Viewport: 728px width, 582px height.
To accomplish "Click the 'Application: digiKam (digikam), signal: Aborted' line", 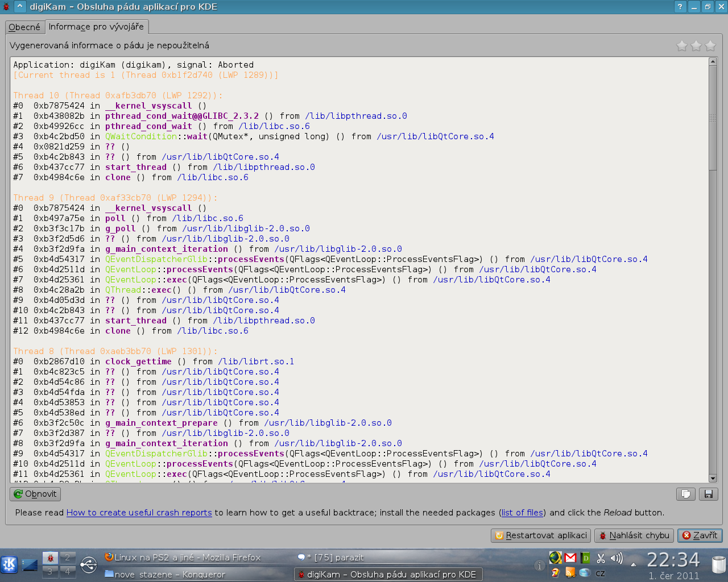I will [x=134, y=65].
